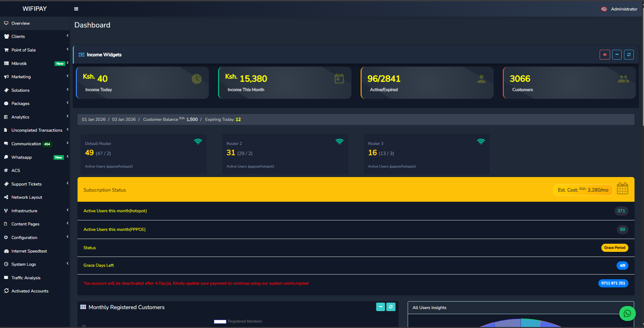Screen dimensions: 644x328
Task: Open the Network Layout page
Action: tap(27, 197)
